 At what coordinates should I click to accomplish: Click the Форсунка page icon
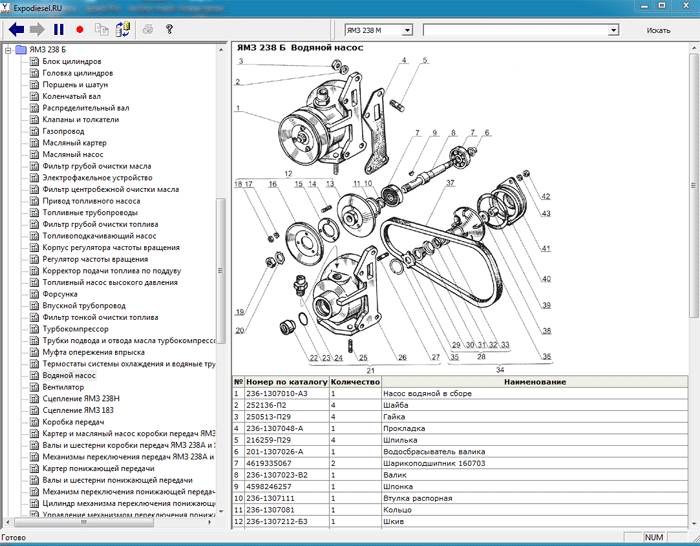(34, 294)
